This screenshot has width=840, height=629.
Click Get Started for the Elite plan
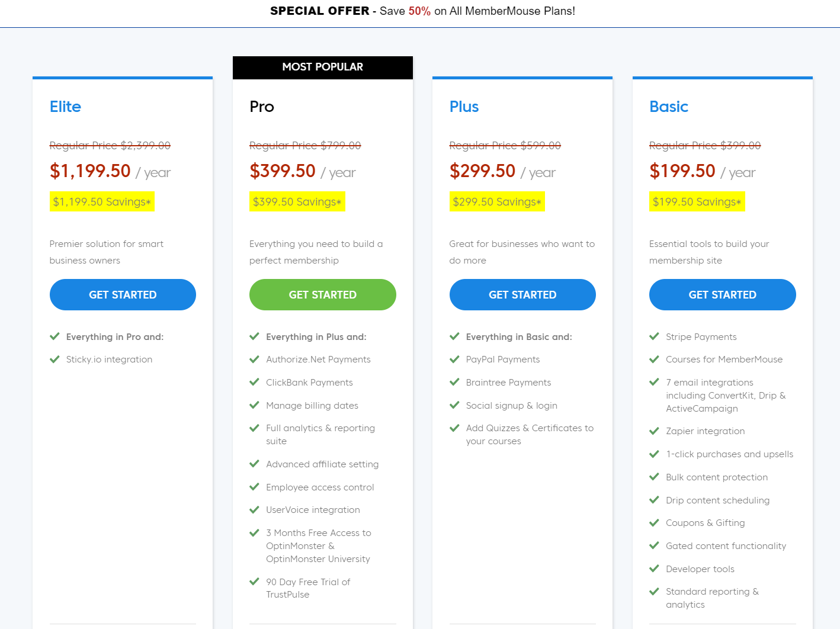point(123,294)
